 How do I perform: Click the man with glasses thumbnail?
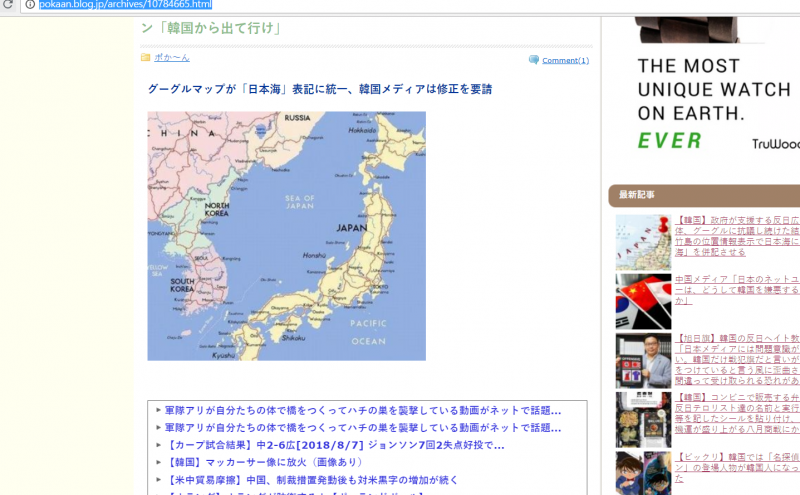point(643,361)
